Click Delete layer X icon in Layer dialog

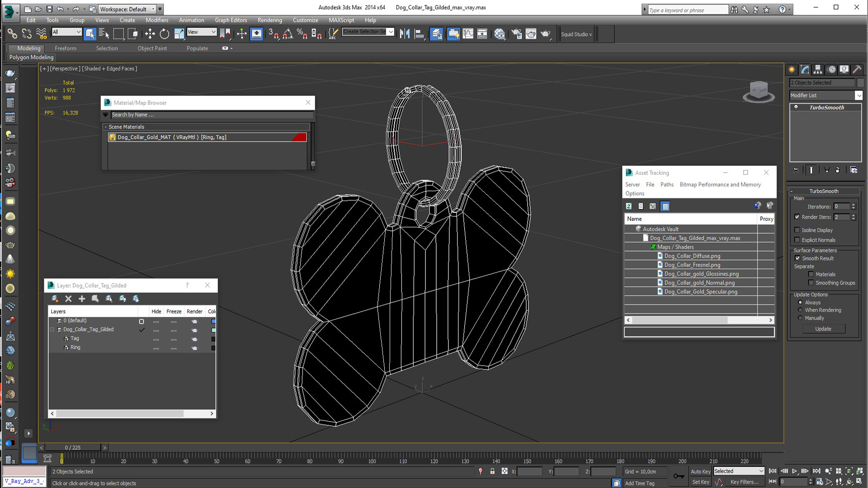[x=68, y=299]
